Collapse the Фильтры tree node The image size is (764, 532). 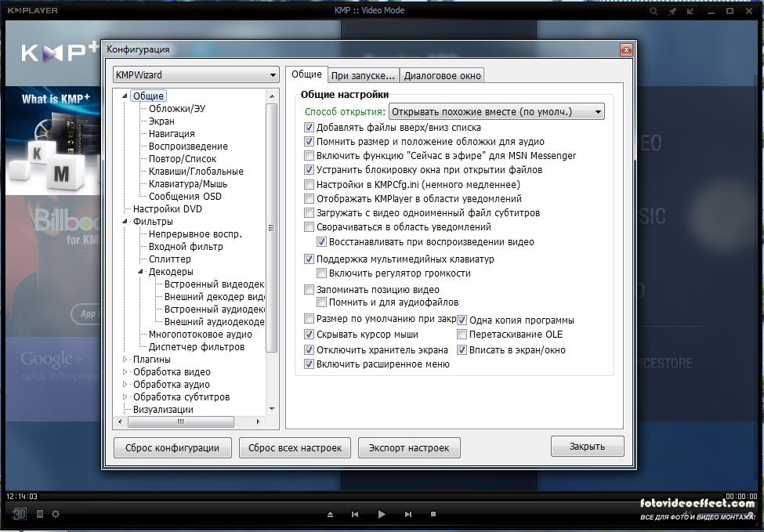[125, 222]
